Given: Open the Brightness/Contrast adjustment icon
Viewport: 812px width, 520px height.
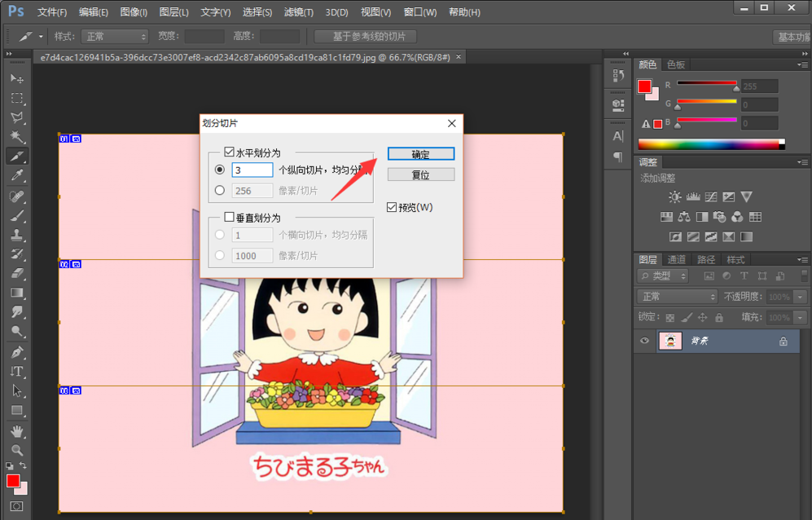Looking at the screenshot, I should click(674, 196).
